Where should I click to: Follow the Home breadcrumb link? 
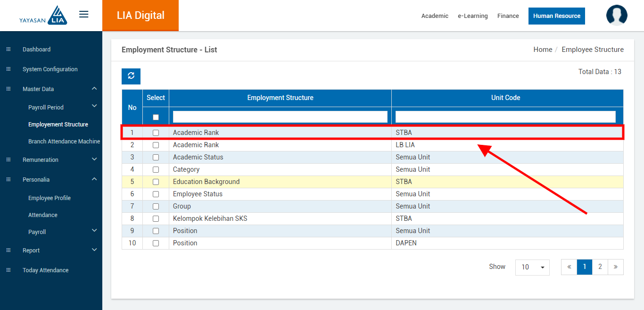click(543, 50)
